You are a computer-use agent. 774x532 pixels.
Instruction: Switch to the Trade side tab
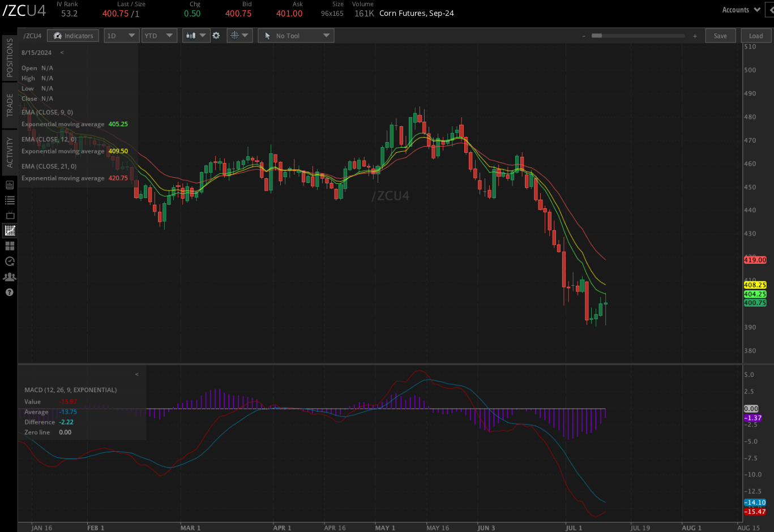tap(9, 105)
